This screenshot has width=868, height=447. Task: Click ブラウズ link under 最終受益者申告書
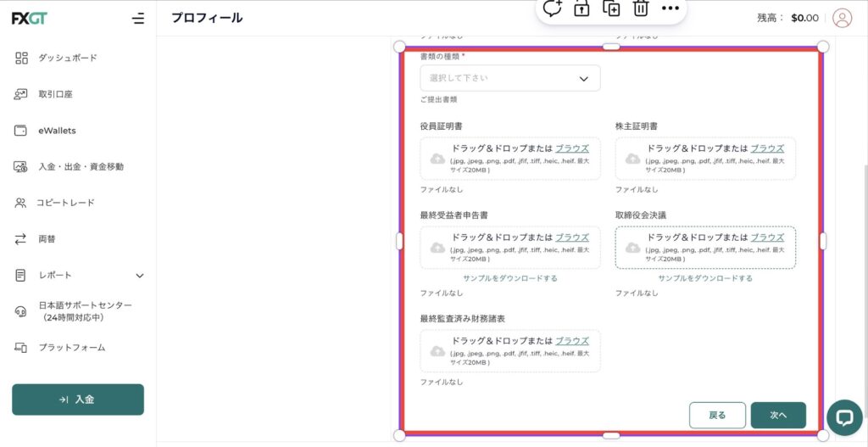572,237
